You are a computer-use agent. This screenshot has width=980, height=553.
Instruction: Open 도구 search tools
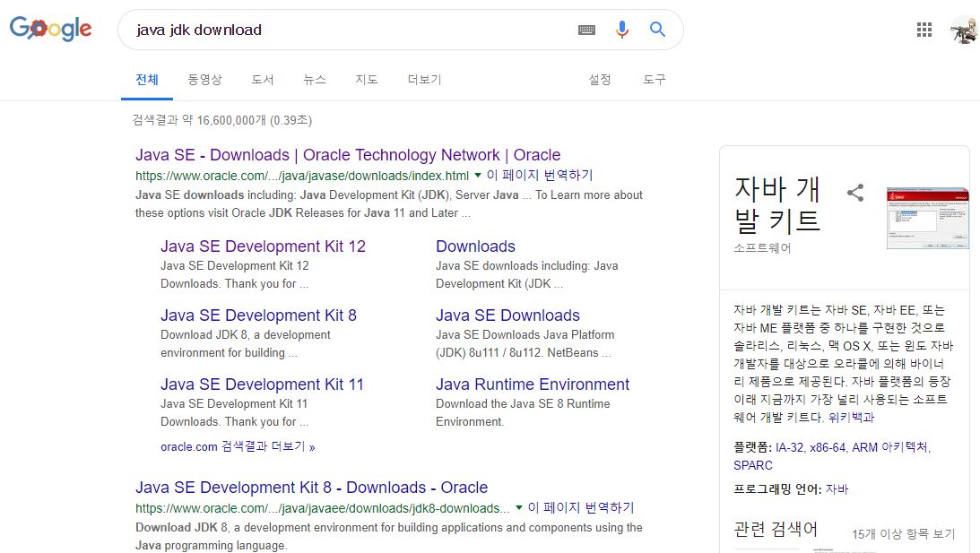pyautogui.click(x=655, y=80)
